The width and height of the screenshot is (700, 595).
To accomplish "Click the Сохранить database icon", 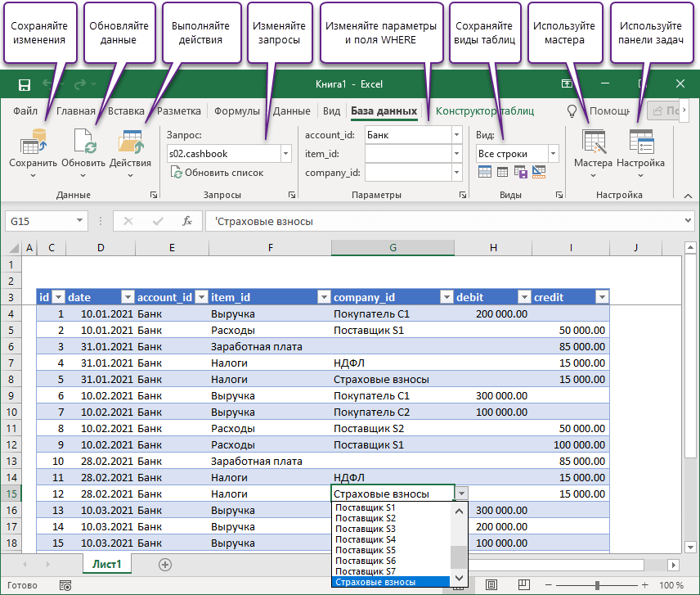I will [33, 145].
